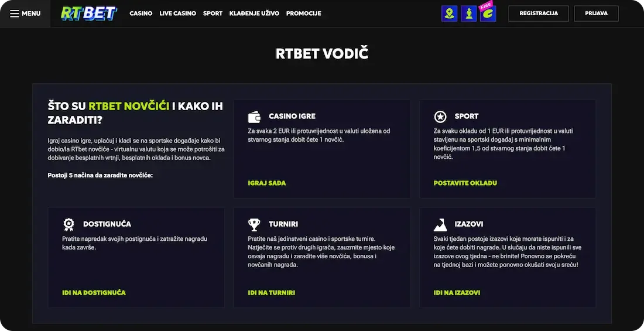Click the DOSTIGNUĆA card heading
The width and height of the screenshot is (644, 331).
(107, 224)
